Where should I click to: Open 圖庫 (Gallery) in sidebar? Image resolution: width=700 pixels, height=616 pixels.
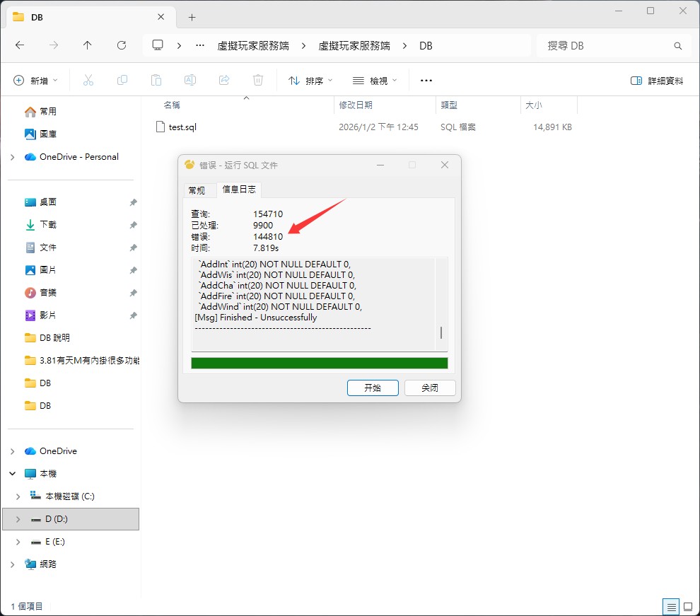(48, 134)
